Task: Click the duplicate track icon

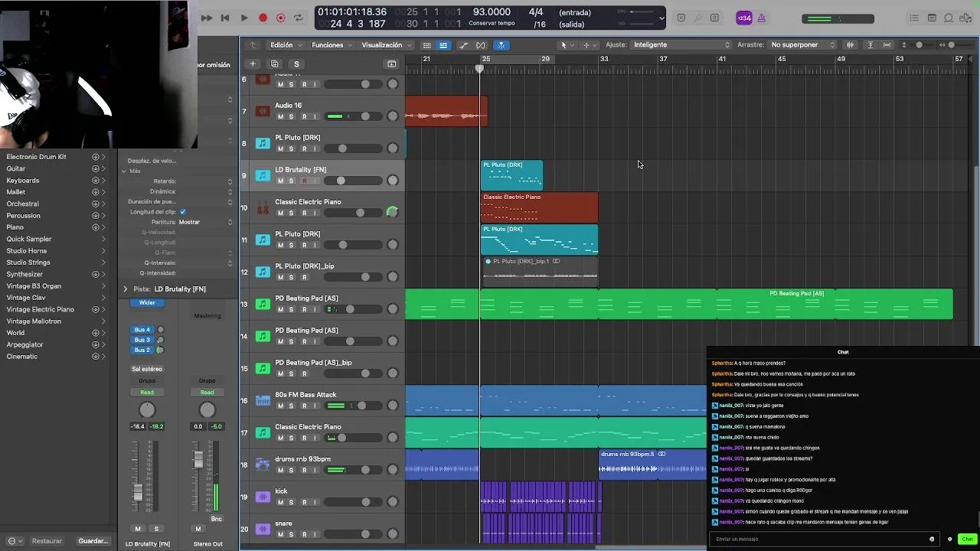Action: tap(275, 64)
